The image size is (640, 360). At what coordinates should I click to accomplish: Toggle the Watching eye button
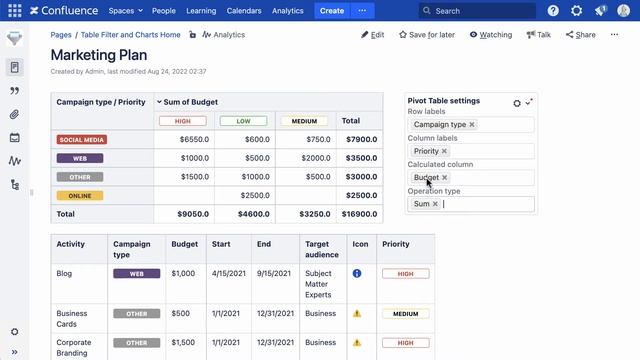point(491,35)
